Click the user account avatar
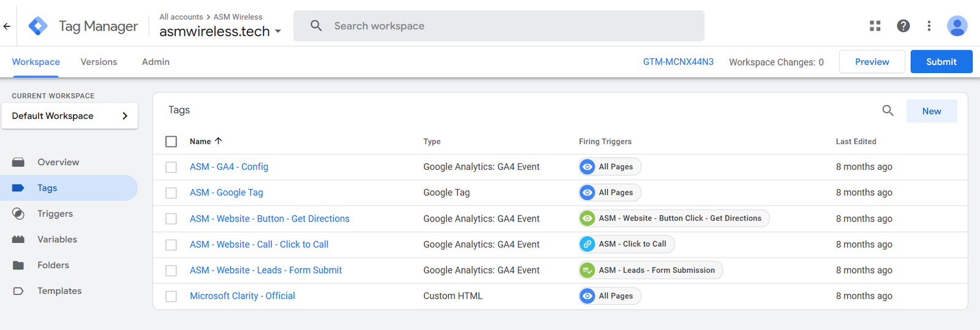Viewport: 980px width, 330px height. [x=957, y=26]
